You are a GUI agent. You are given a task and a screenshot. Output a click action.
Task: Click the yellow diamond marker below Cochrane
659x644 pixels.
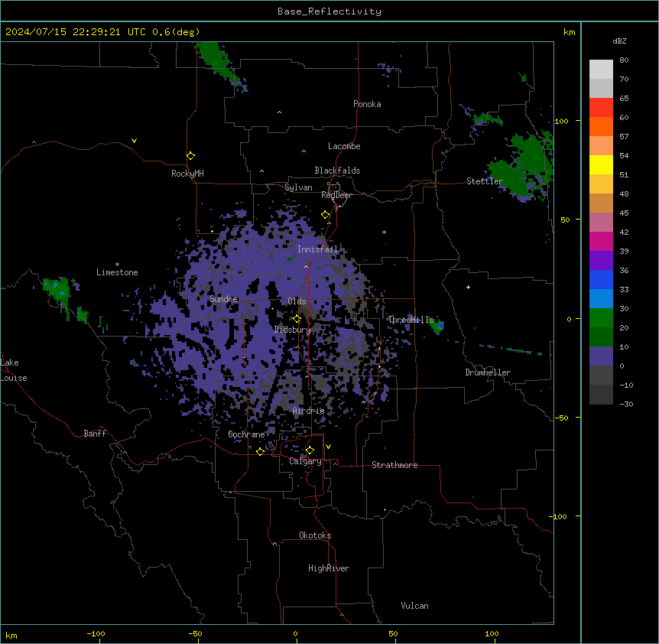pos(260,451)
